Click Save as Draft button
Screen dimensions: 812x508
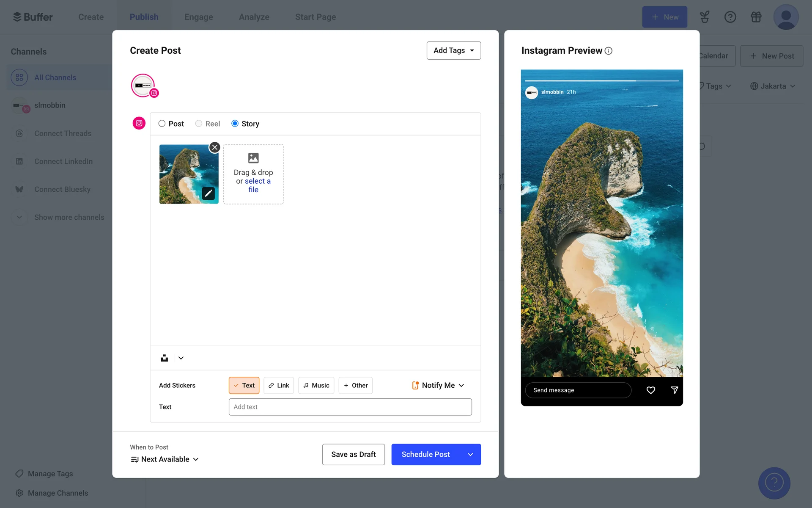pyautogui.click(x=353, y=454)
